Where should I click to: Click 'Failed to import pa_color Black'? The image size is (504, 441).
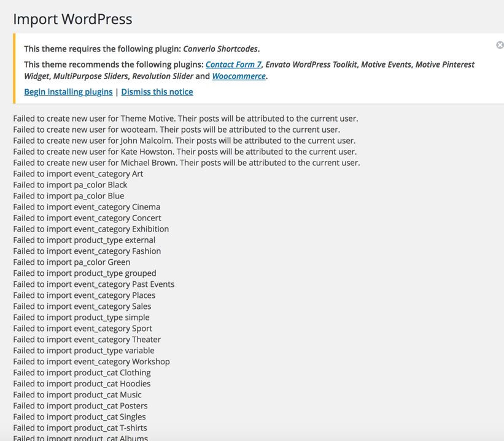click(x=70, y=185)
